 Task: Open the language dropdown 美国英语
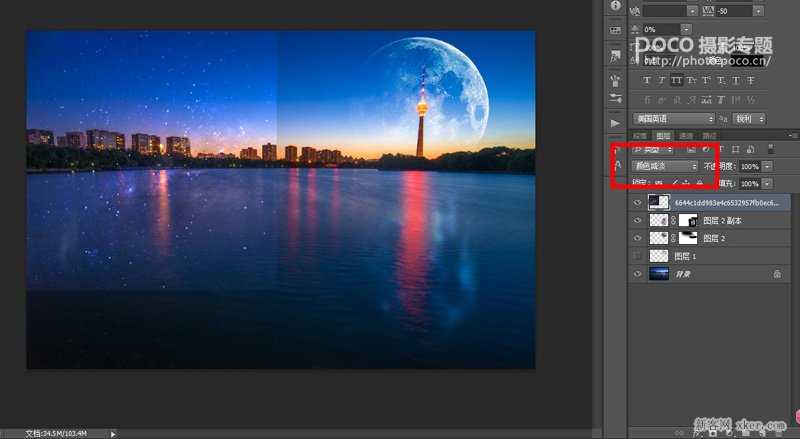click(674, 118)
